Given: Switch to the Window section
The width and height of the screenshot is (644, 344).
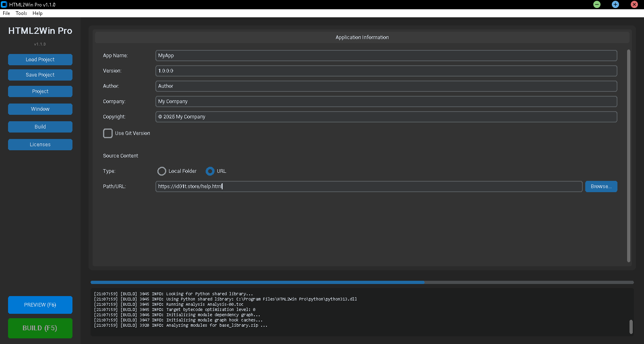Looking at the screenshot, I should pyautogui.click(x=40, y=109).
